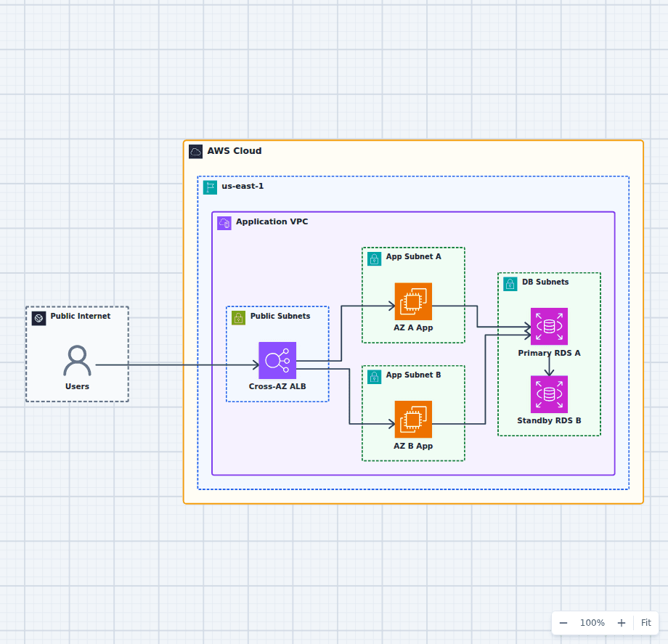This screenshot has height=644, width=668.
Task: Select the Standby RDS B database icon
Action: (549, 394)
